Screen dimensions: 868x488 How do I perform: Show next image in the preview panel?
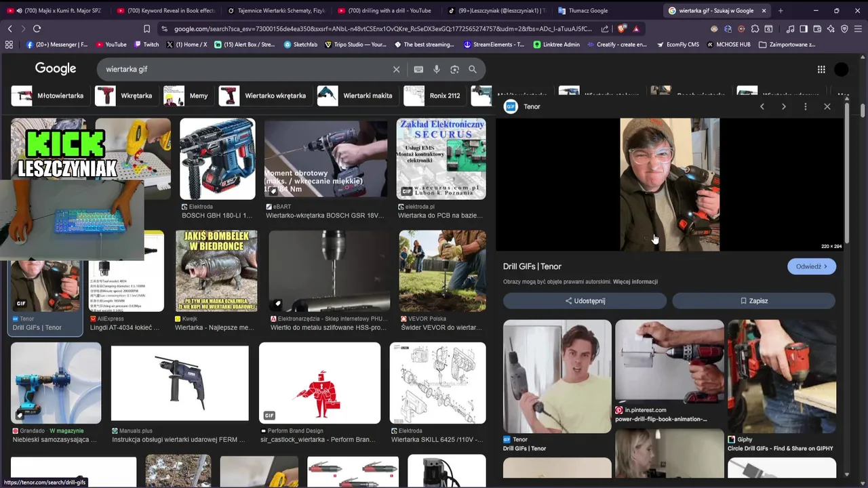(x=784, y=106)
